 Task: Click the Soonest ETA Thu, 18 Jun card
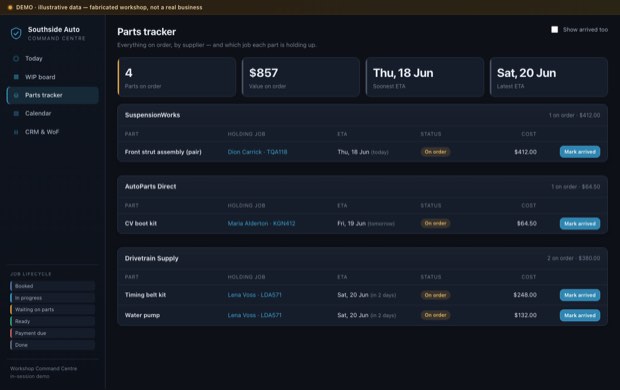tap(425, 77)
